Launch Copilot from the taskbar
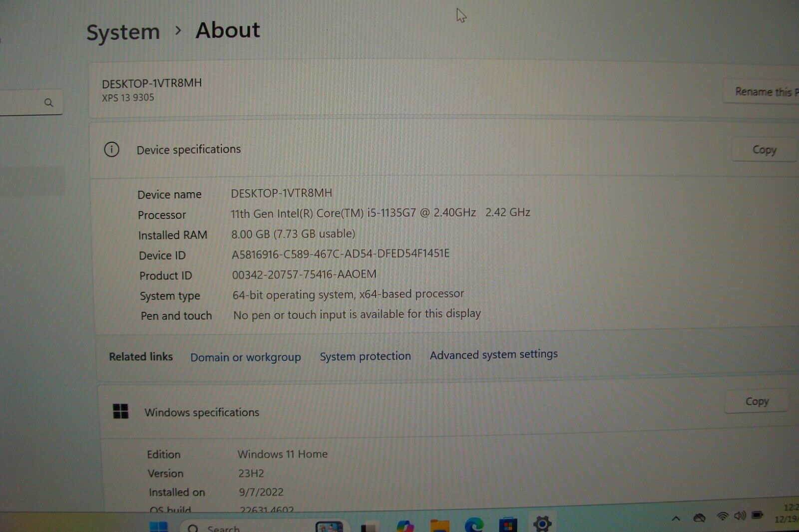The image size is (799, 532). coord(405,526)
